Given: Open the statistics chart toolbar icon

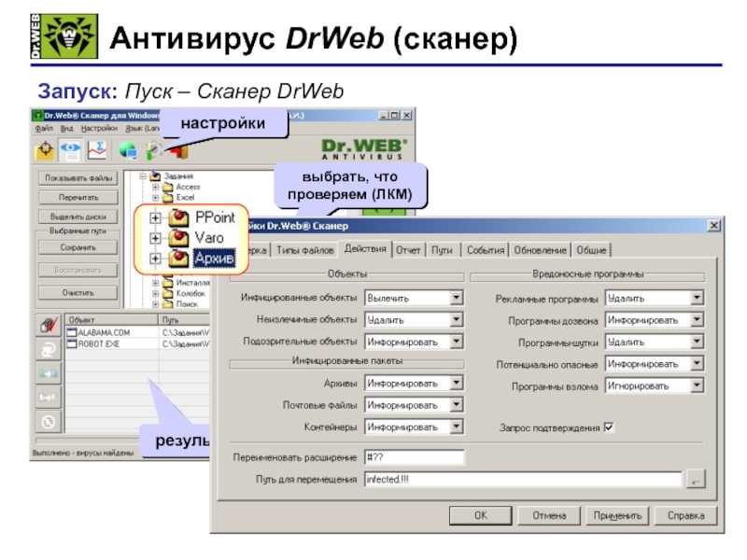Looking at the screenshot, I should tap(97, 150).
